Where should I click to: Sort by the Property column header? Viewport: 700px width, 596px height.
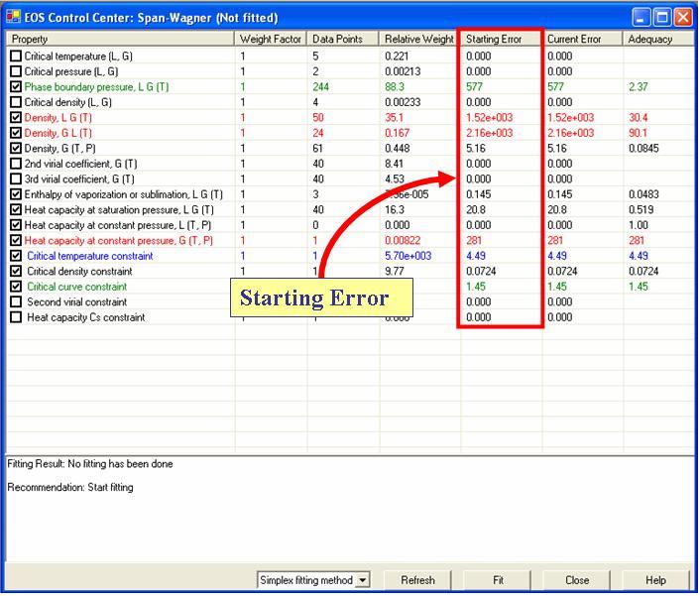pos(120,39)
